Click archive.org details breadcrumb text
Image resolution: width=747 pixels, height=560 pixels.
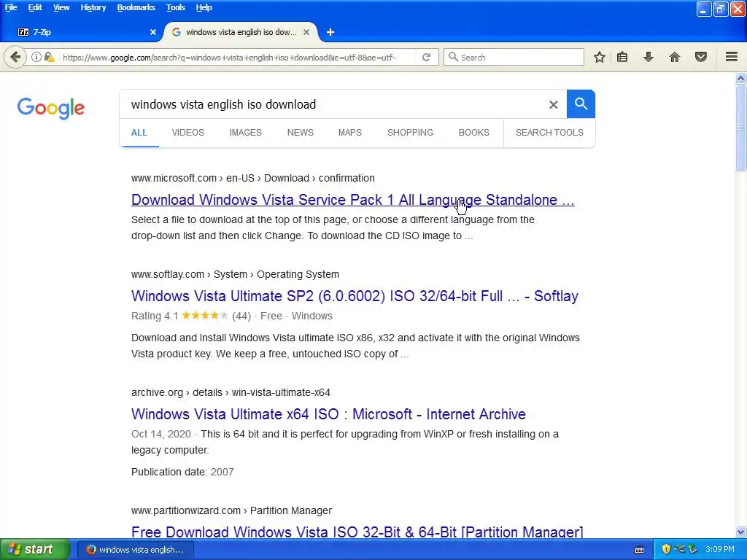click(231, 392)
